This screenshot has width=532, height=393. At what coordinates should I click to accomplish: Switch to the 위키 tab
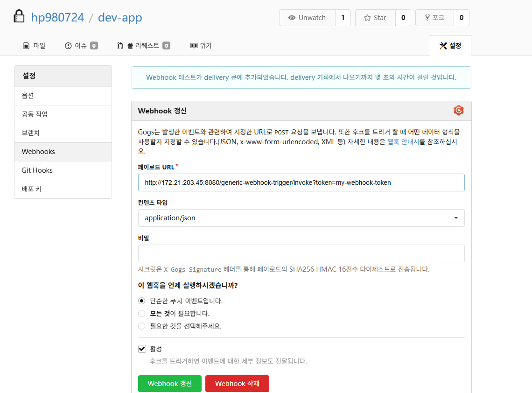point(201,45)
